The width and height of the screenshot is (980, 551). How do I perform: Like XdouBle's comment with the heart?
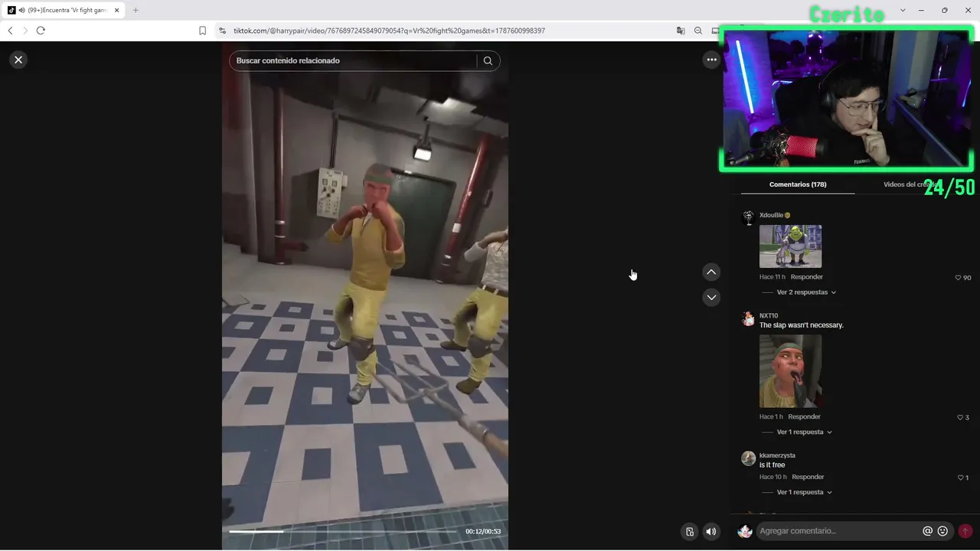coord(958,278)
